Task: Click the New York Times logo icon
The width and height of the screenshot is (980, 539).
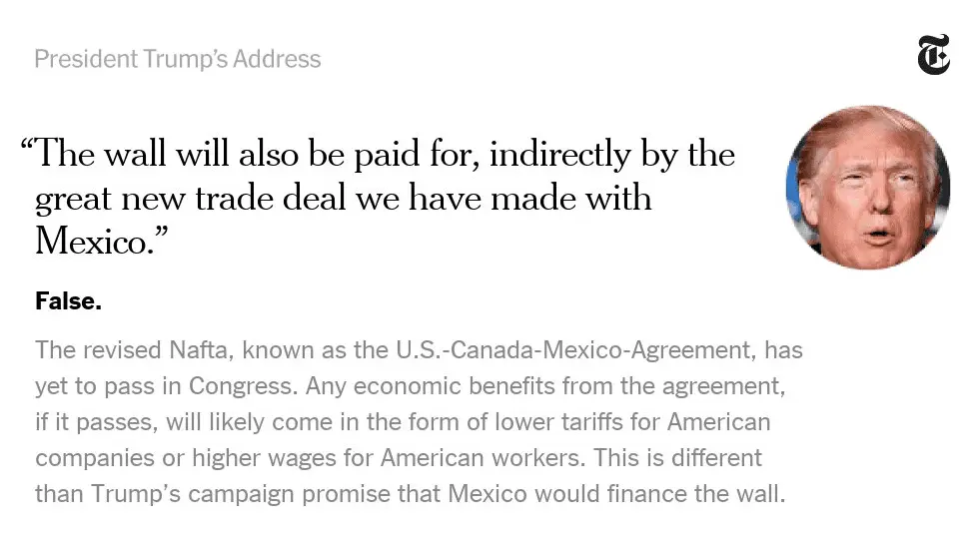Action: pyautogui.click(x=933, y=55)
